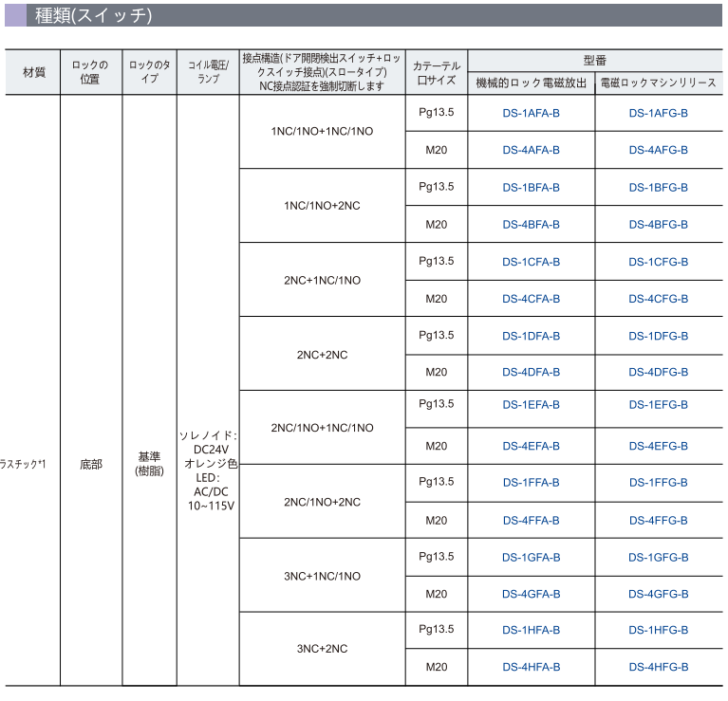
Task: Open the DS-1AFA-B model link
Action: pyautogui.click(x=531, y=113)
